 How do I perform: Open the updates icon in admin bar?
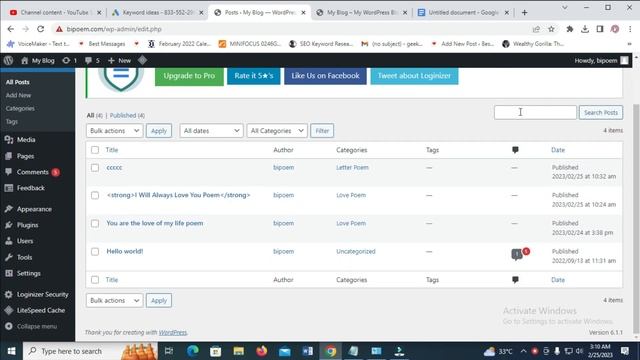66,60
